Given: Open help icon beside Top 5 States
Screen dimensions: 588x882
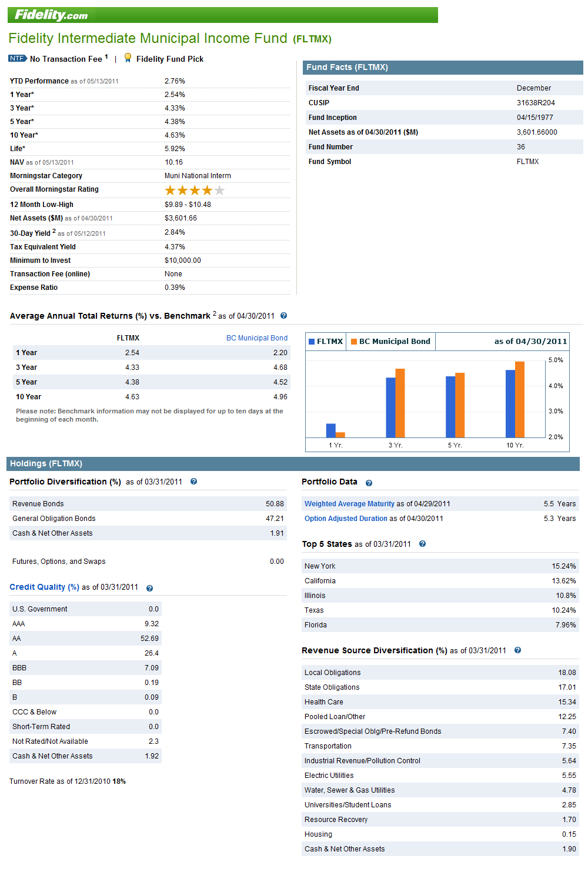Looking at the screenshot, I should (x=422, y=544).
